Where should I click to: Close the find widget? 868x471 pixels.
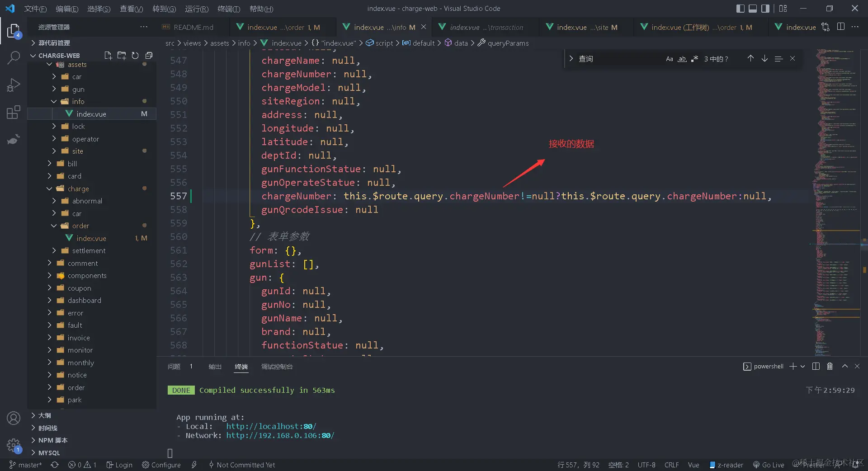coord(793,59)
